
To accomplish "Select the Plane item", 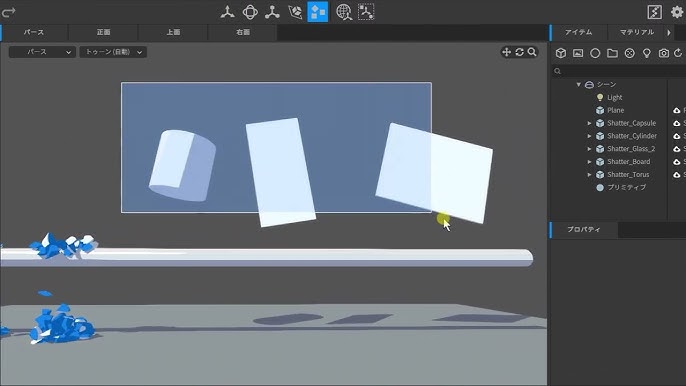I will pyautogui.click(x=615, y=110).
